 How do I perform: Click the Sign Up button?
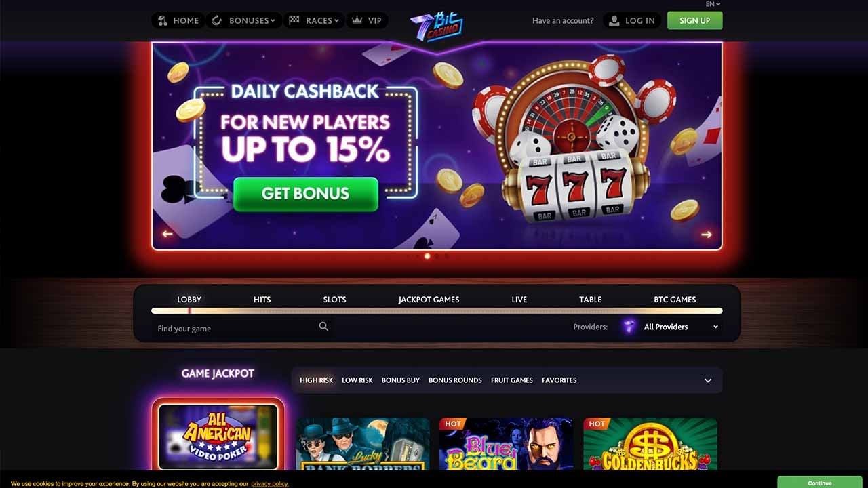pos(695,20)
